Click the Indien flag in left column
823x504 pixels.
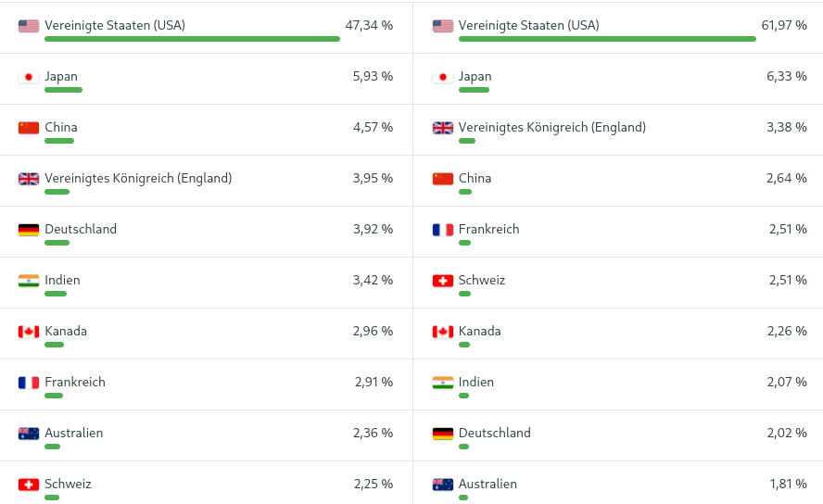[x=29, y=281]
